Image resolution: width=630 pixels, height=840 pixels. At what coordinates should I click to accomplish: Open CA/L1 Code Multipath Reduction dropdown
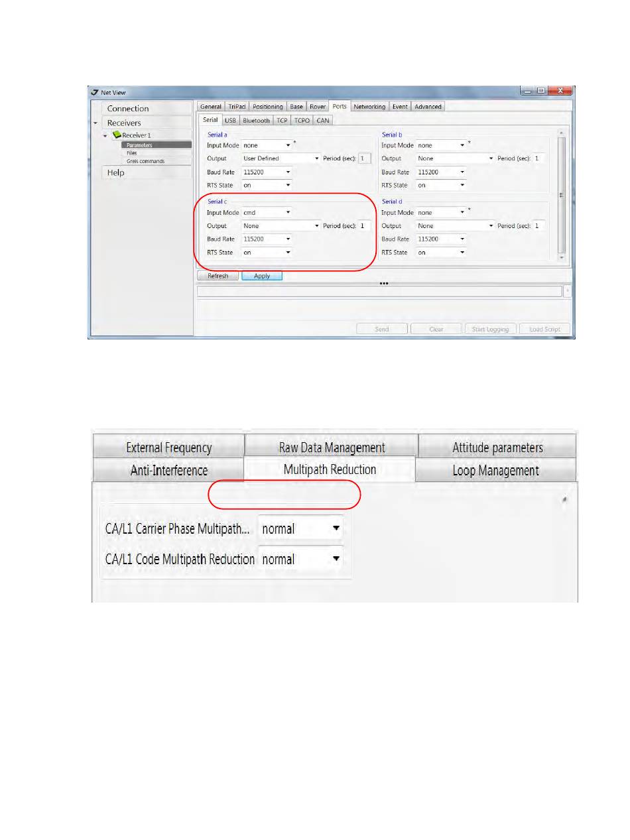pyautogui.click(x=300, y=560)
